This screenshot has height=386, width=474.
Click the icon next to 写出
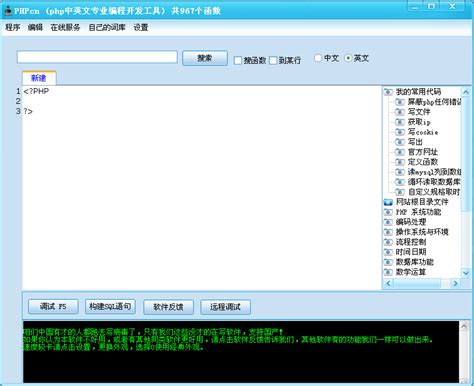(400, 142)
